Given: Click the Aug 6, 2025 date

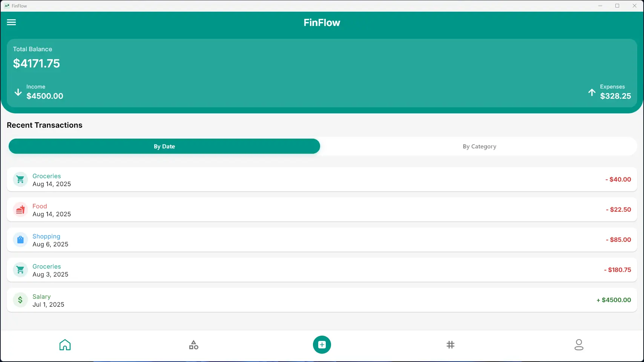Looking at the screenshot, I should 51,244.
